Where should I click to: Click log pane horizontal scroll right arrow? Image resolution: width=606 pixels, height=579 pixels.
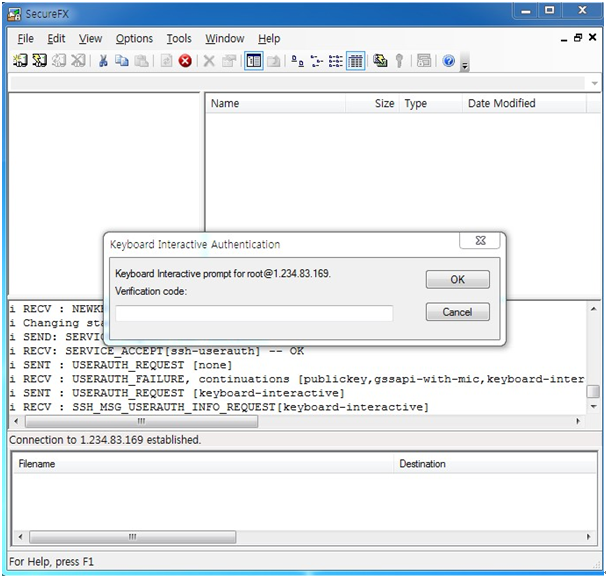pyautogui.click(x=578, y=421)
